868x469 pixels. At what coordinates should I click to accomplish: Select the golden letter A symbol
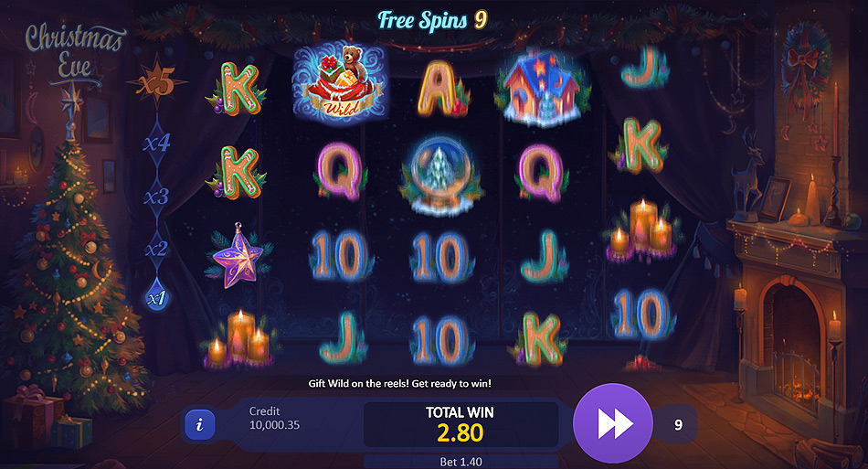pyautogui.click(x=441, y=90)
